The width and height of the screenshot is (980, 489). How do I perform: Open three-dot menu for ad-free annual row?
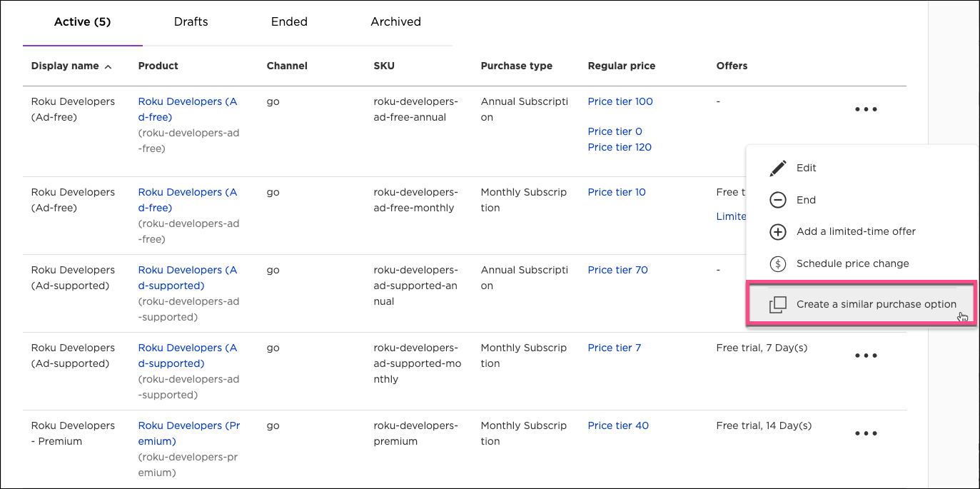pos(865,110)
